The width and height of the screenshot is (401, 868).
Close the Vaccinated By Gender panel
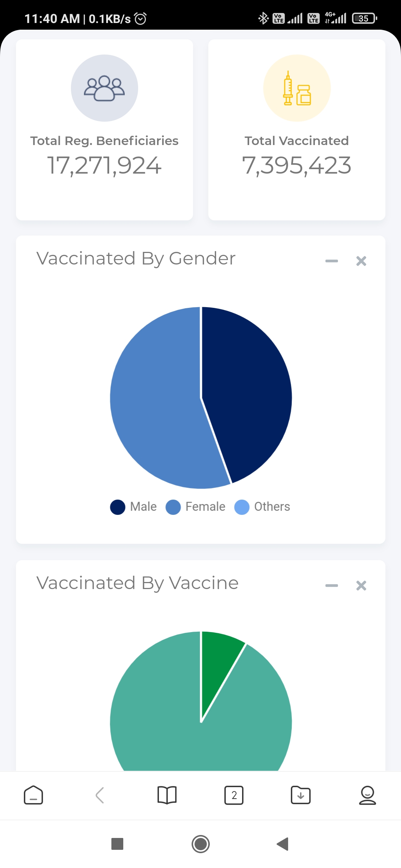point(361,261)
